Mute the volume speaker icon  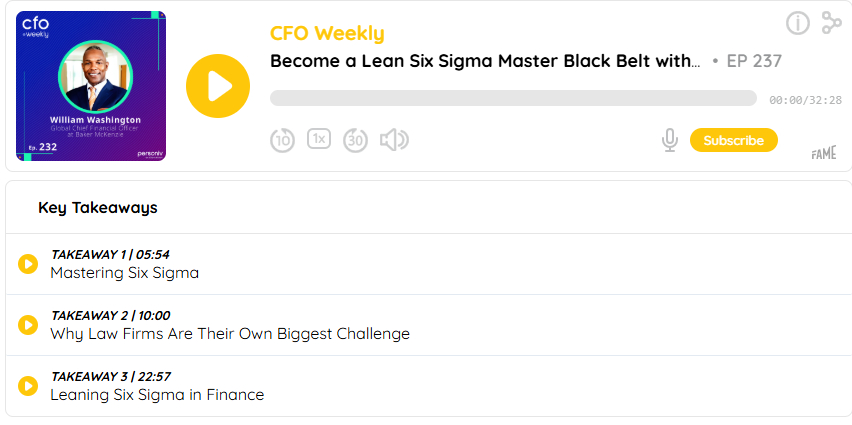[394, 140]
